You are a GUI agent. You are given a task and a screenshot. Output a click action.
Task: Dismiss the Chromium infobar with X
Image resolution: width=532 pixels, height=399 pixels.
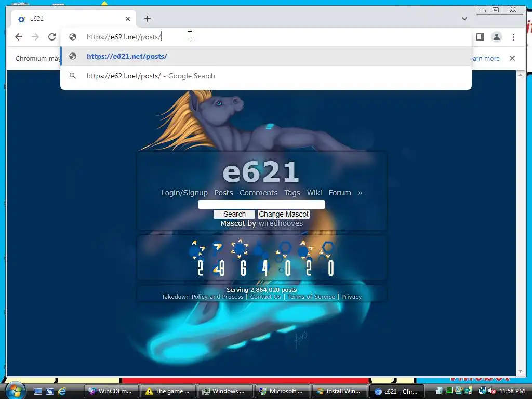(512, 58)
